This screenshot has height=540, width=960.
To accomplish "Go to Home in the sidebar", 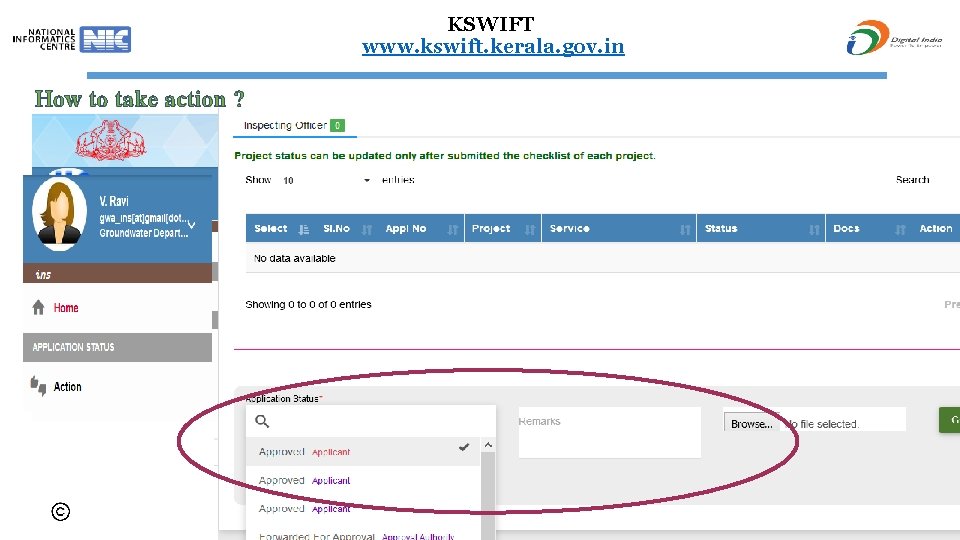I will click(66, 308).
